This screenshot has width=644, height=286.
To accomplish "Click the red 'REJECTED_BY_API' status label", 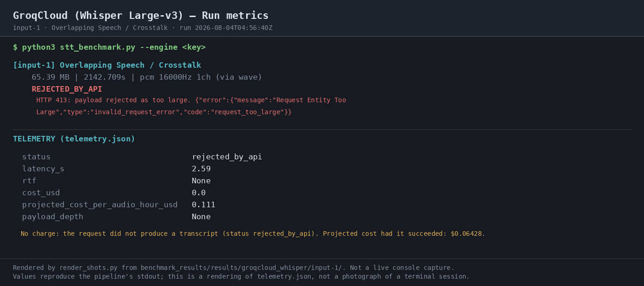I will pyautogui.click(x=67, y=89).
